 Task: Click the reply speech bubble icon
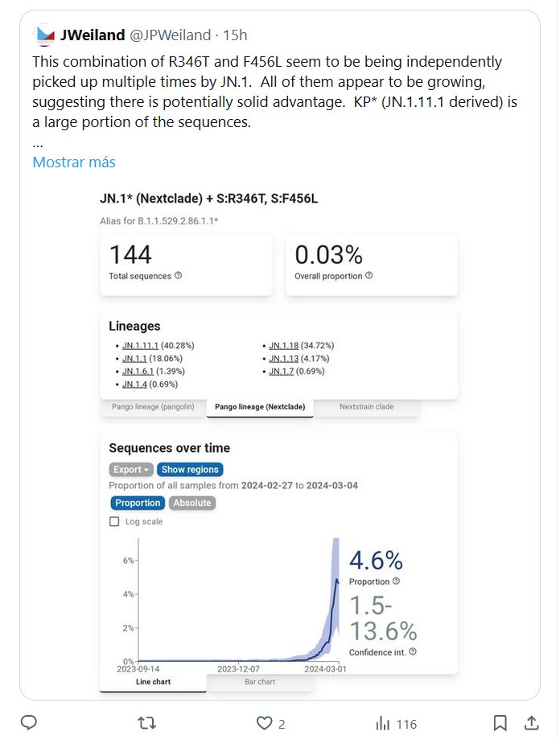point(29,723)
